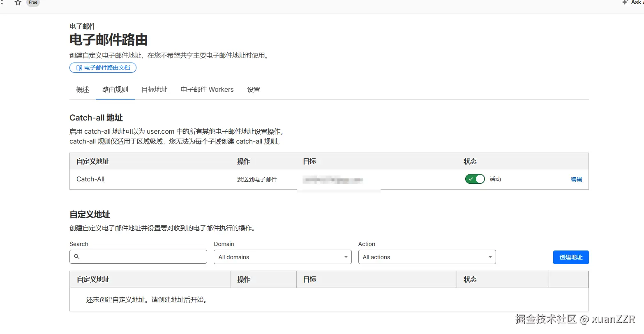Click the Ask AI sparkle icon

[x=625, y=2]
